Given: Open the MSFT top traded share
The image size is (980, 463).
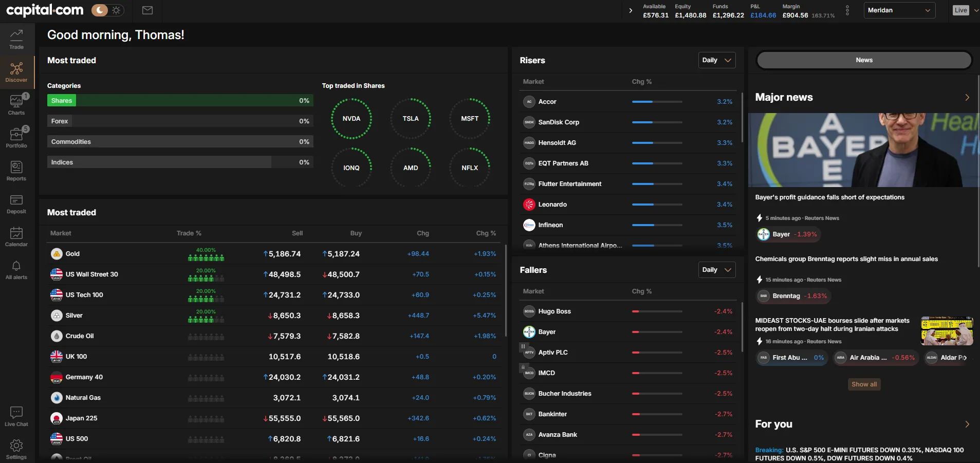Looking at the screenshot, I should pyautogui.click(x=470, y=119).
